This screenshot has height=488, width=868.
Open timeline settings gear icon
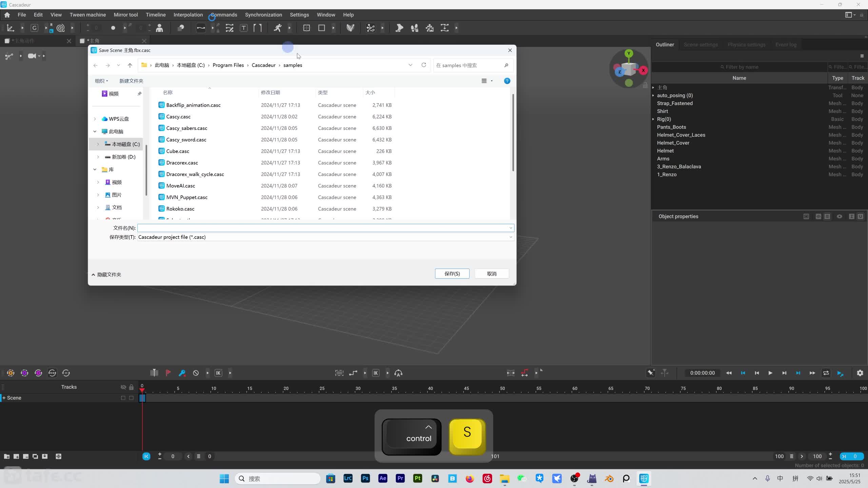(x=860, y=373)
